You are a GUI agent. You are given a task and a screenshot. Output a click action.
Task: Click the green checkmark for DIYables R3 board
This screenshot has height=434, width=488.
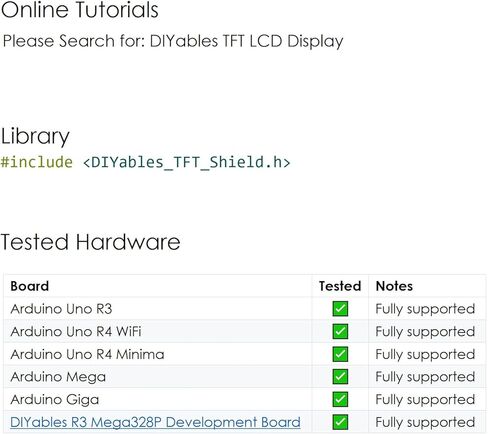pos(340,422)
